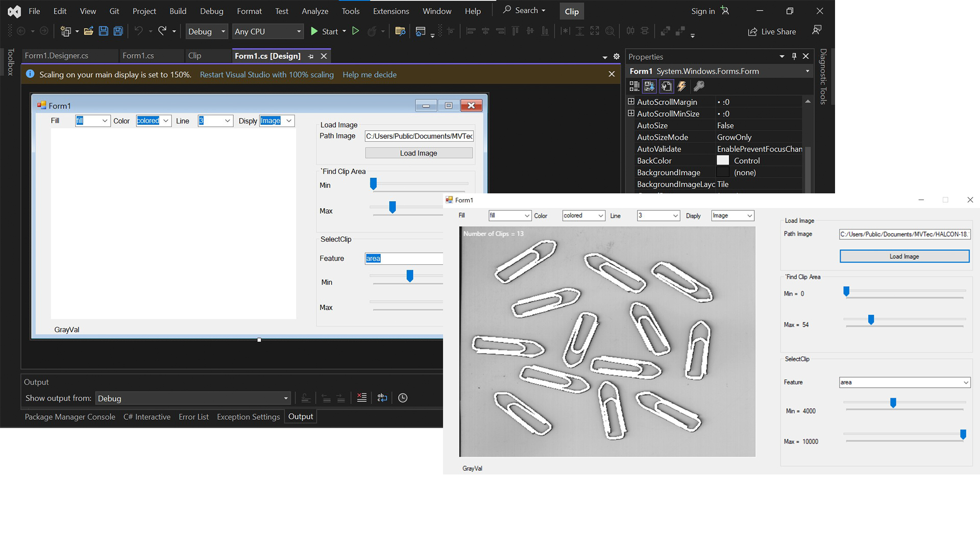Open Property Pages wrench icon

(x=699, y=86)
